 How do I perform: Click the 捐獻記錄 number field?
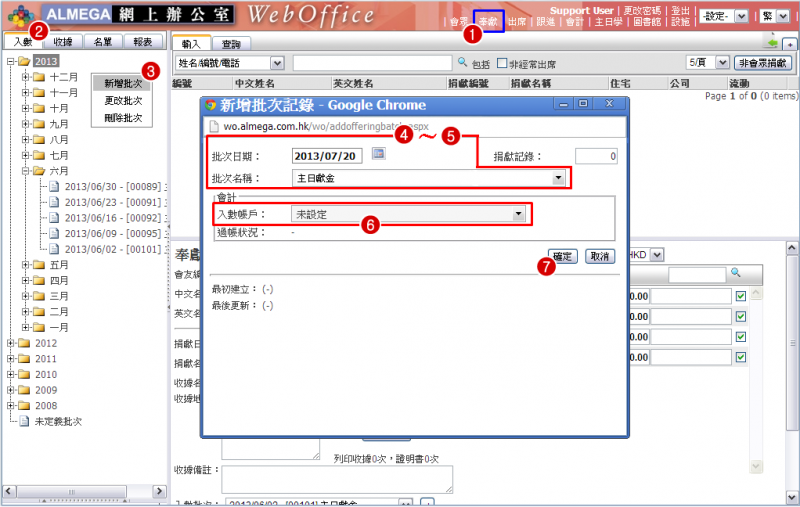tap(596, 156)
